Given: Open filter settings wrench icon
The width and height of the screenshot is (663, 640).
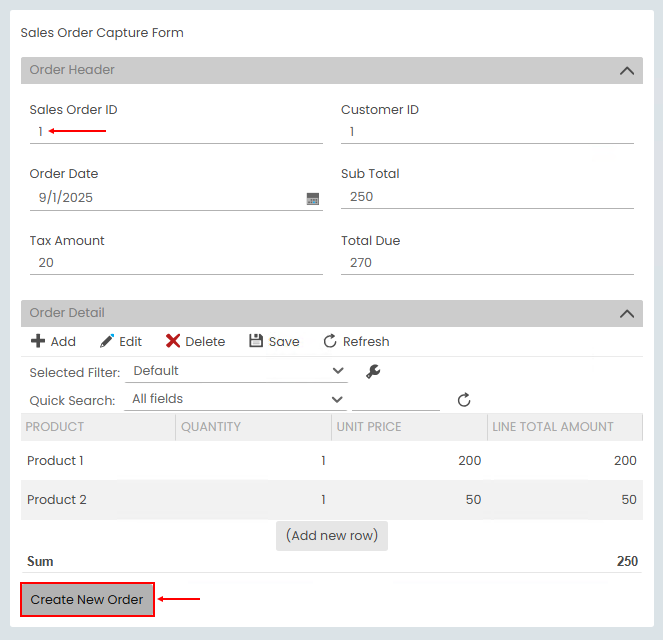Looking at the screenshot, I should [373, 372].
